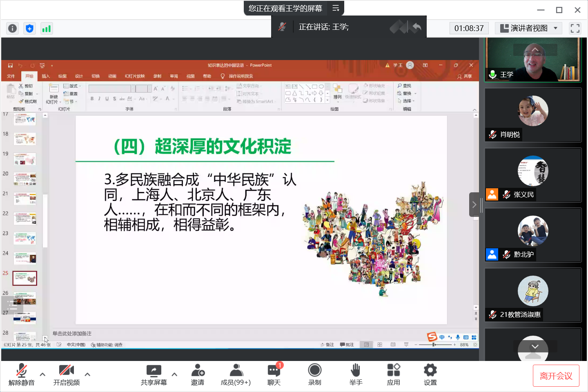Unmute the microphone

(21, 374)
